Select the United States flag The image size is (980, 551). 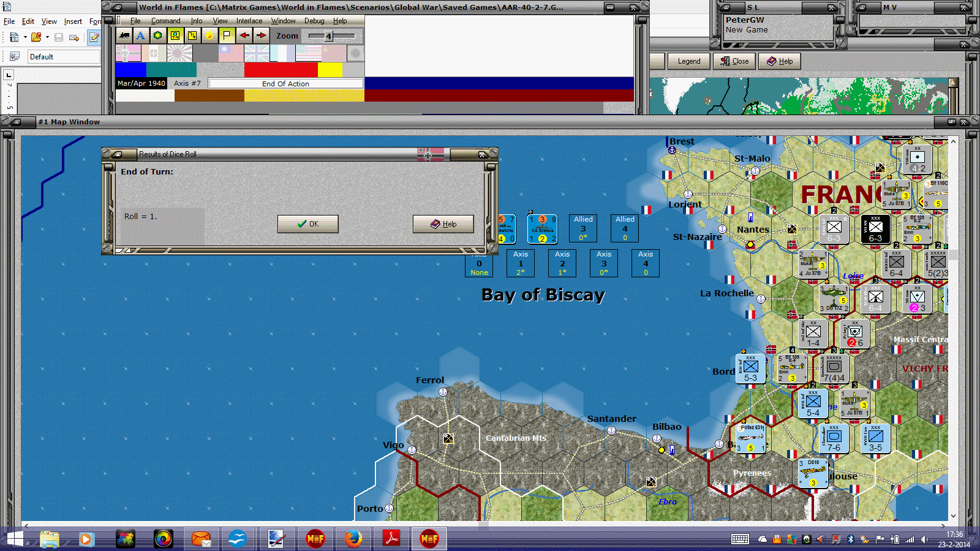(308, 53)
